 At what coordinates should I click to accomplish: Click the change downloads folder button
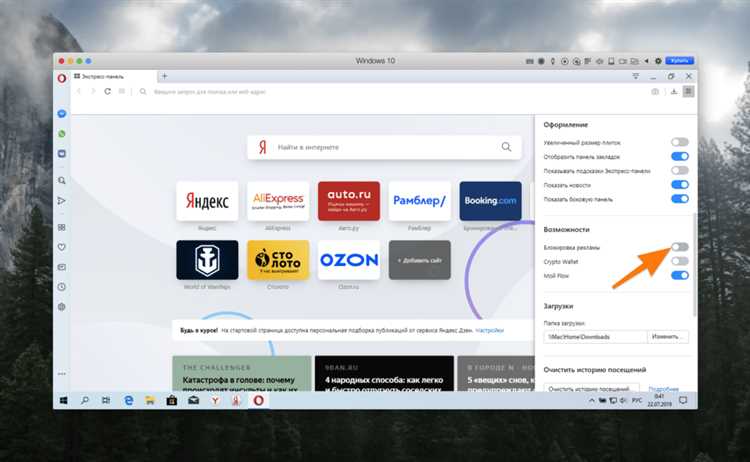coord(668,337)
